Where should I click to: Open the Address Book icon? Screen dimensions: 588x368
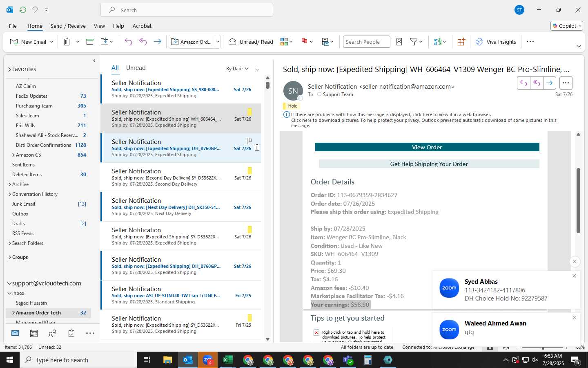click(399, 42)
